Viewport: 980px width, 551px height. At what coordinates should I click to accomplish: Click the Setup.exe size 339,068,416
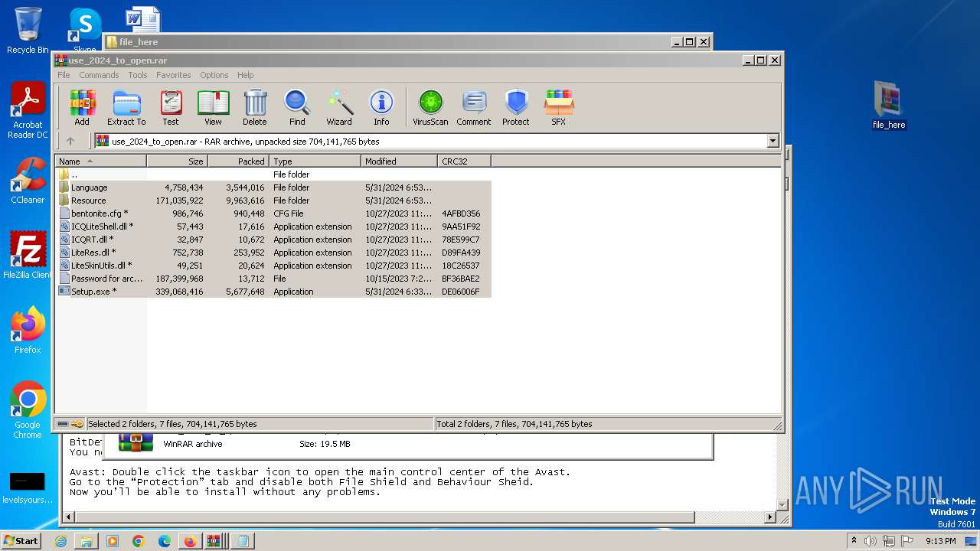(179, 292)
